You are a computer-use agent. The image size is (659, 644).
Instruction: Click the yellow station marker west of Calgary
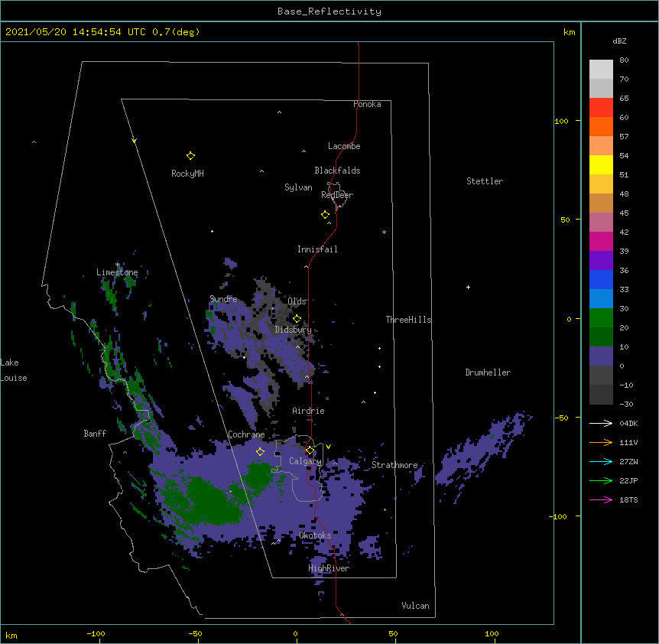(x=260, y=451)
